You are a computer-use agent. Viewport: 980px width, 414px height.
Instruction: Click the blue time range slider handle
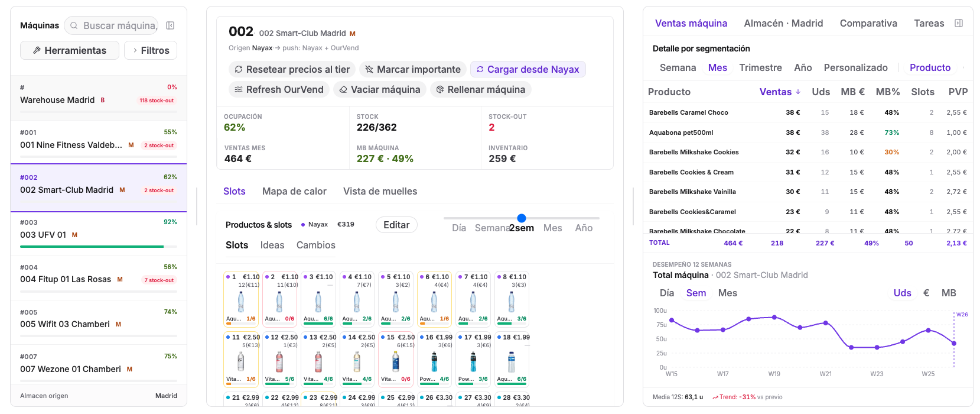click(522, 218)
